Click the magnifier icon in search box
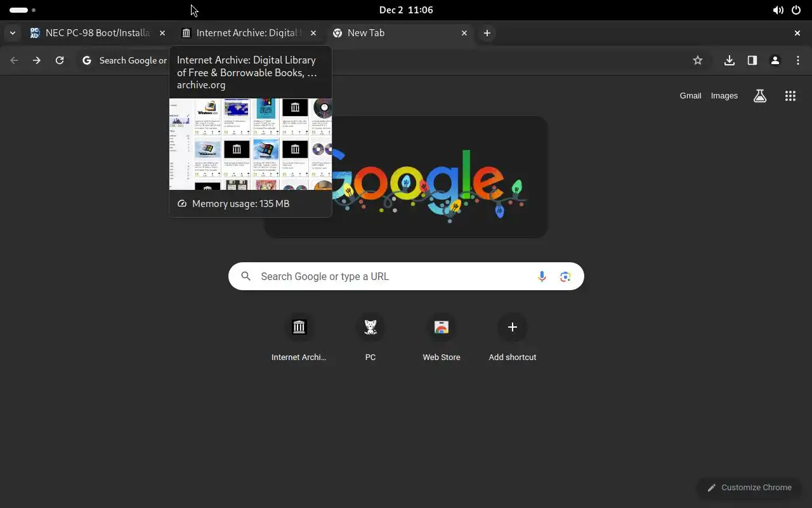Viewport: 812px width, 508px height. point(246,276)
